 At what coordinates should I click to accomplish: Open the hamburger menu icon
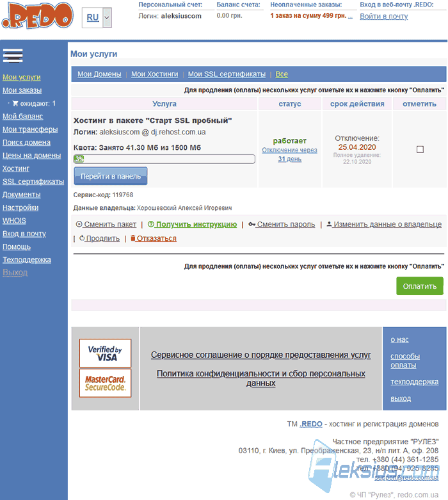point(13,56)
